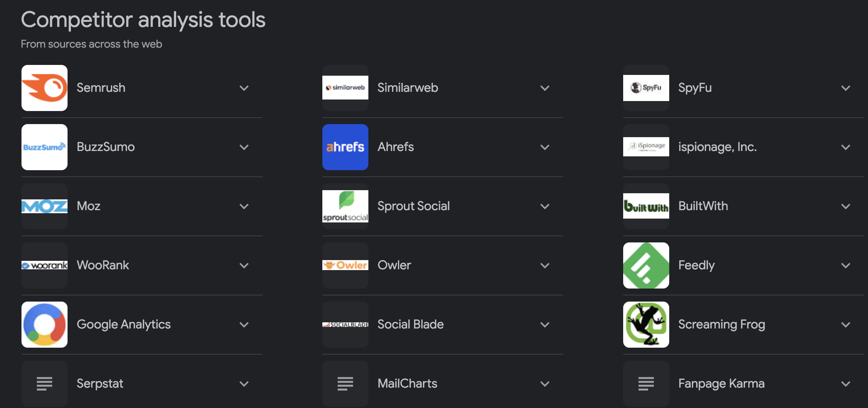Click the Moz logo thumbnail
Image resolution: width=868 pixels, height=408 pixels.
(x=45, y=206)
